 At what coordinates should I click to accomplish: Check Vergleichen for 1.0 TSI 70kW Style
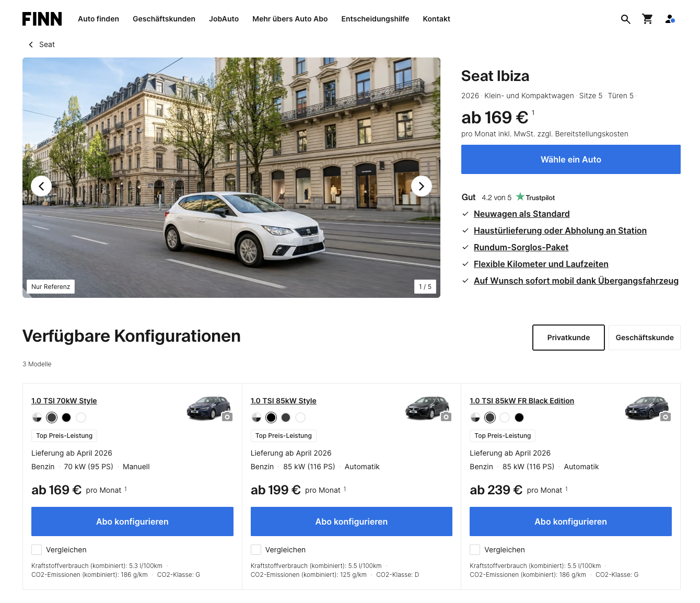[x=37, y=550]
